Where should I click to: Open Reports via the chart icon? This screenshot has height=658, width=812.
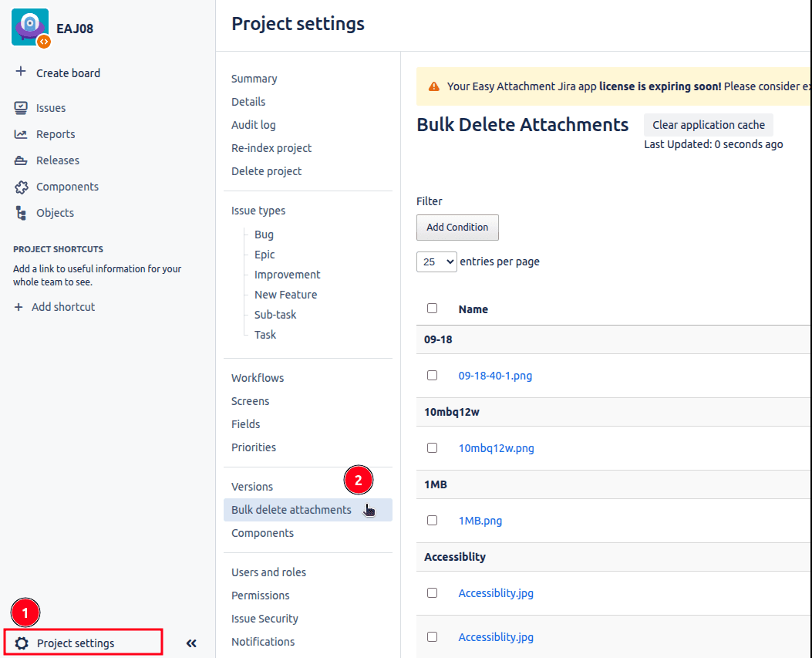[x=22, y=134]
